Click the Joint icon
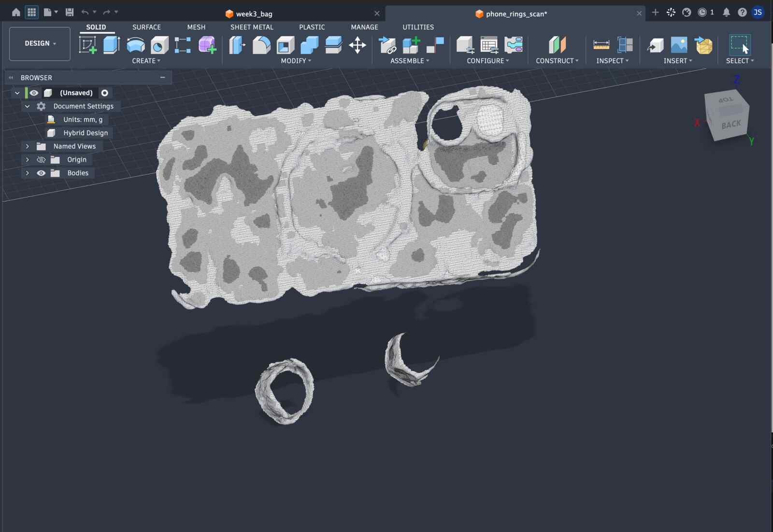This screenshot has height=532, width=773. (x=435, y=45)
